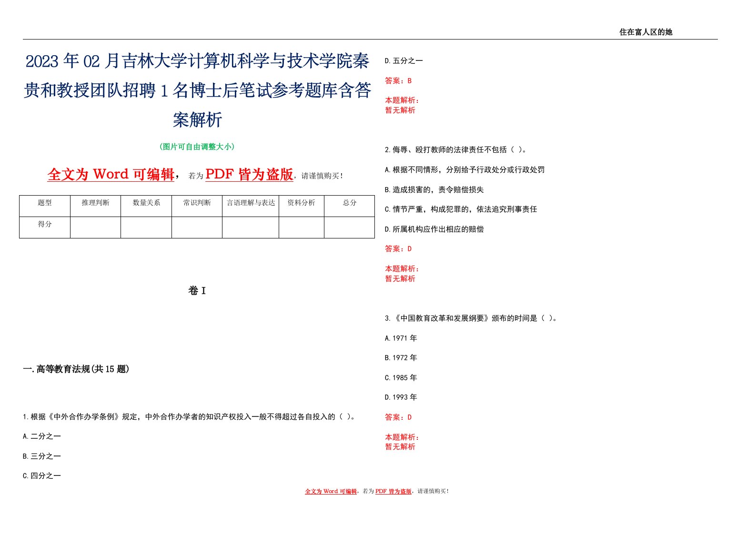Select option 'B.三分之一'
This screenshot has width=756, height=534.
click(x=42, y=456)
